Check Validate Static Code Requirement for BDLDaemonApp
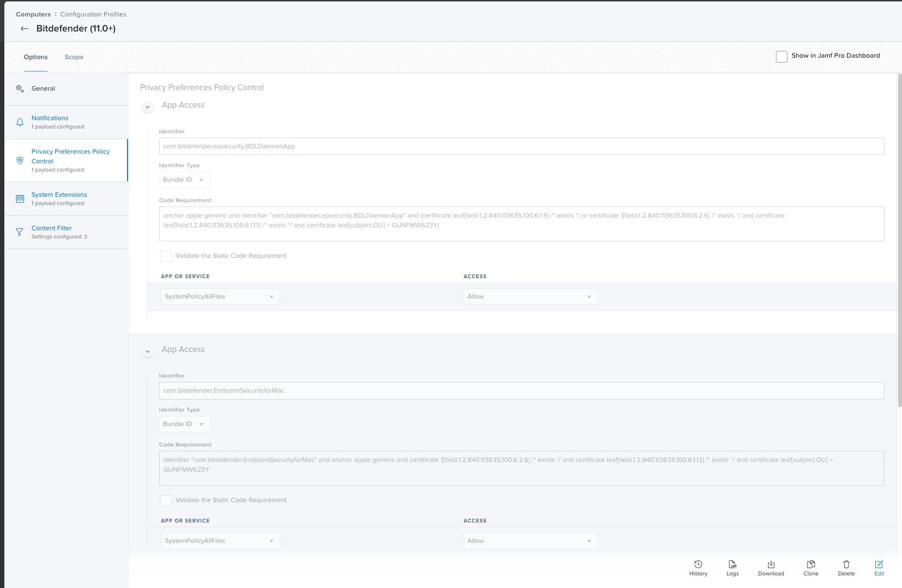 click(166, 256)
